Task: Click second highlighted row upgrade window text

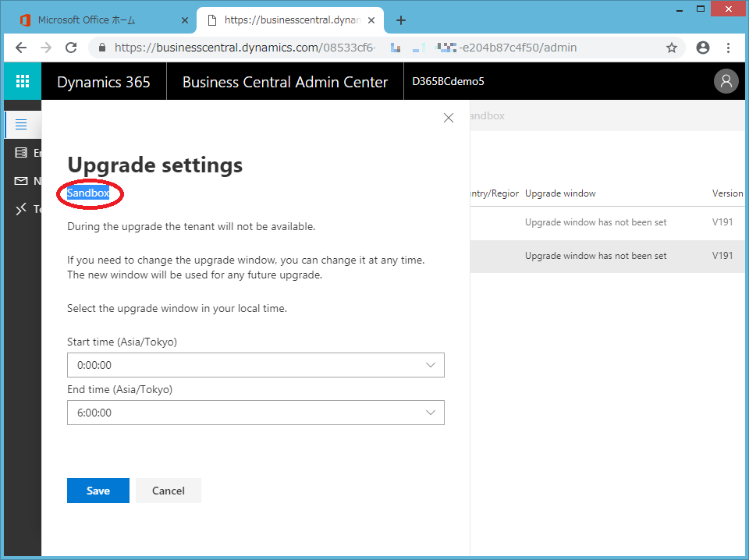Action: 595,256
